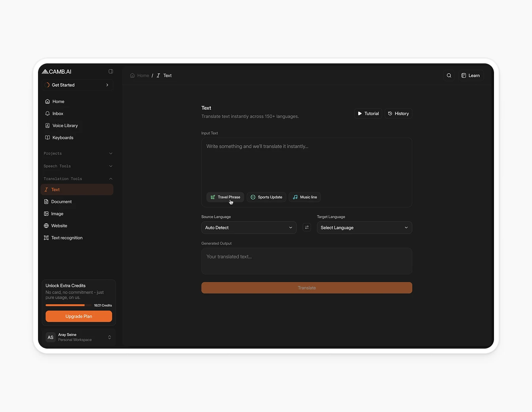Click the credits usage progress bar

click(65, 305)
